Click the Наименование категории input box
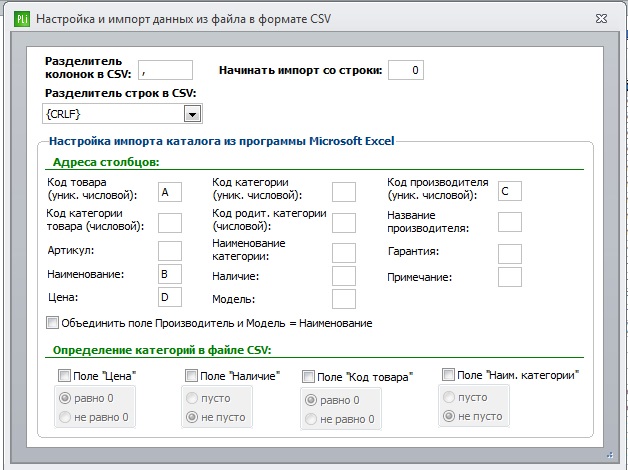Image resolution: width=628 pixels, height=470 pixels. coord(344,253)
